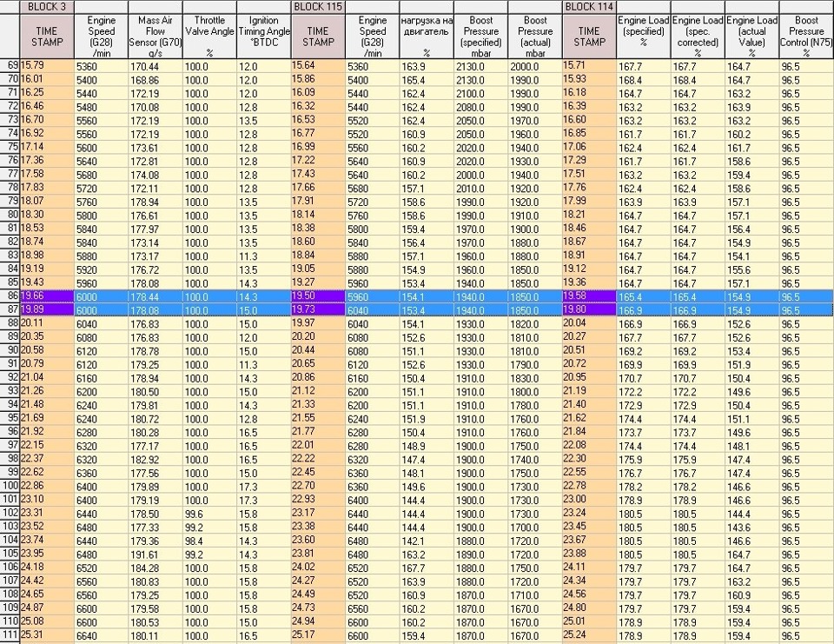This screenshot has height=644, width=834.
Task: Select row header number 75
Action: (10, 147)
